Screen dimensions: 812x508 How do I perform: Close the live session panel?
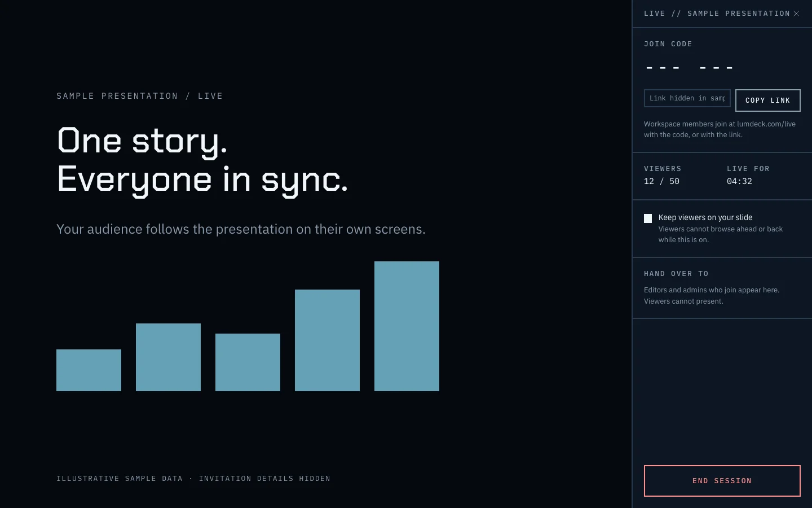click(796, 14)
